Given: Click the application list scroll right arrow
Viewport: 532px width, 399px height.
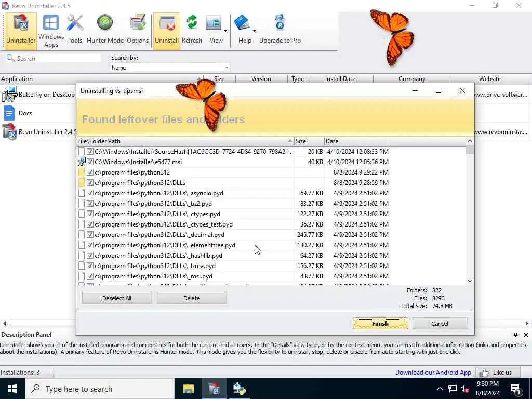Looking at the screenshot, I should tap(527, 323).
